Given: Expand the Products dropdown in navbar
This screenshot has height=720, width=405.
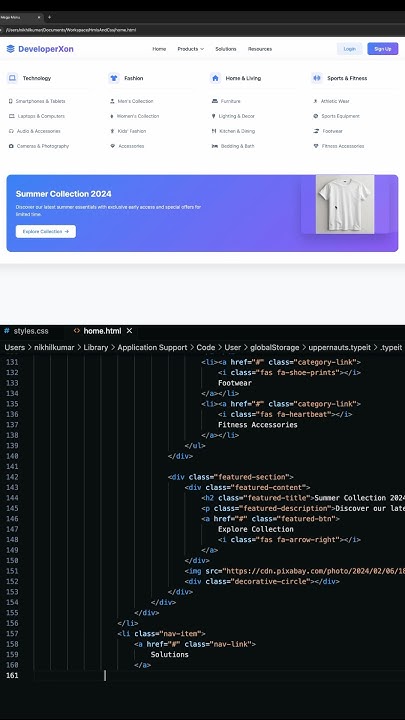Looking at the screenshot, I should coord(191,49).
